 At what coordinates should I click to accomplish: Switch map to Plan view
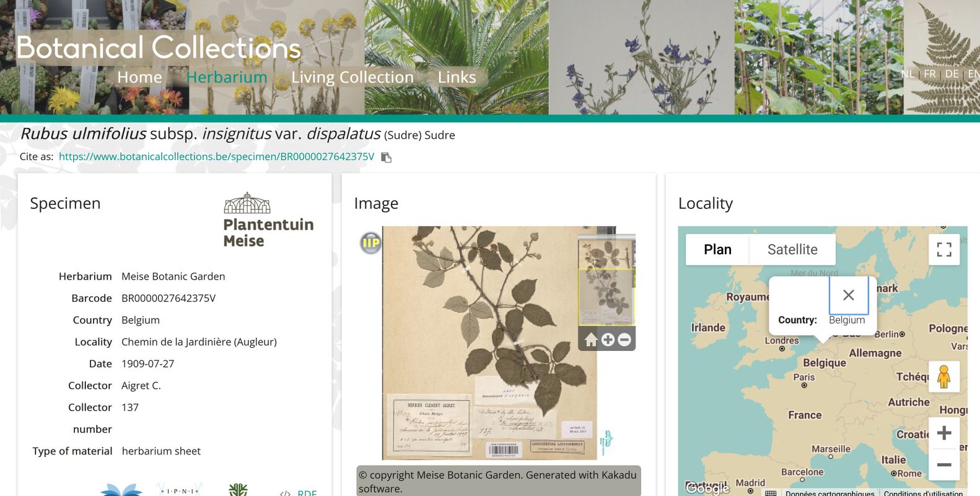pos(717,250)
